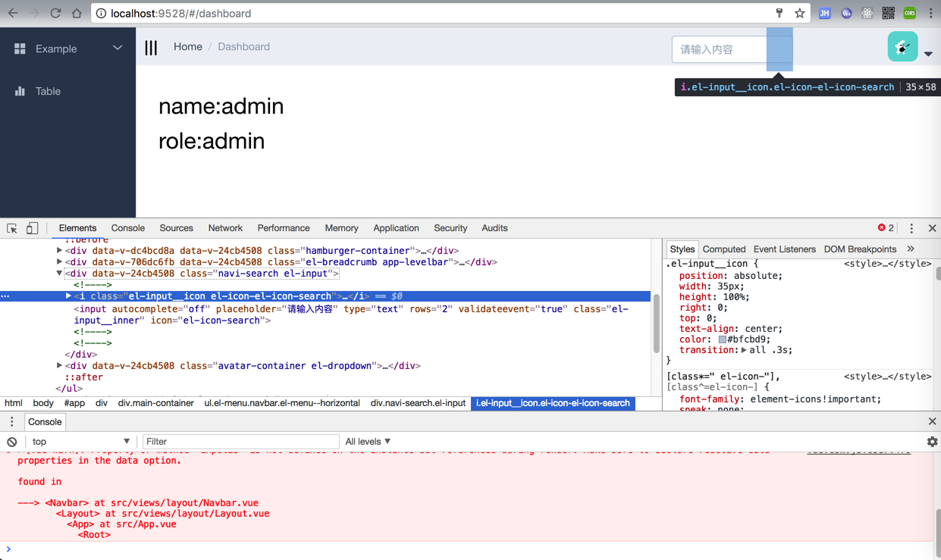Select the body breadcrumb in Elements path

click(43, 403)
